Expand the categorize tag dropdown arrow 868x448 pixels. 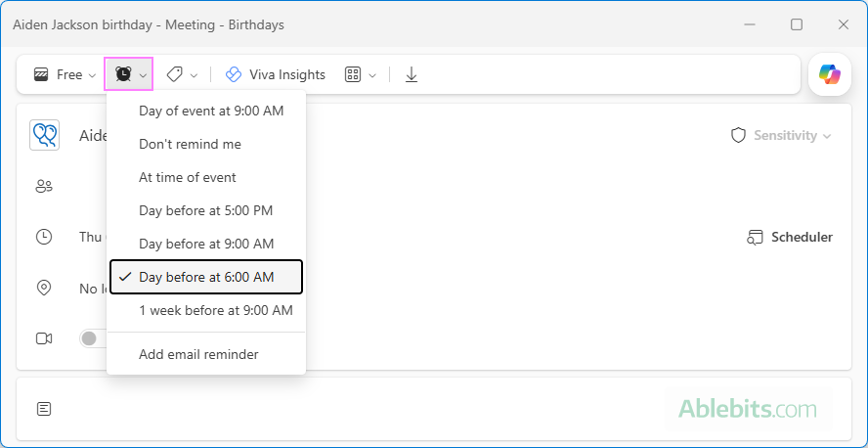tap(194, 75)
